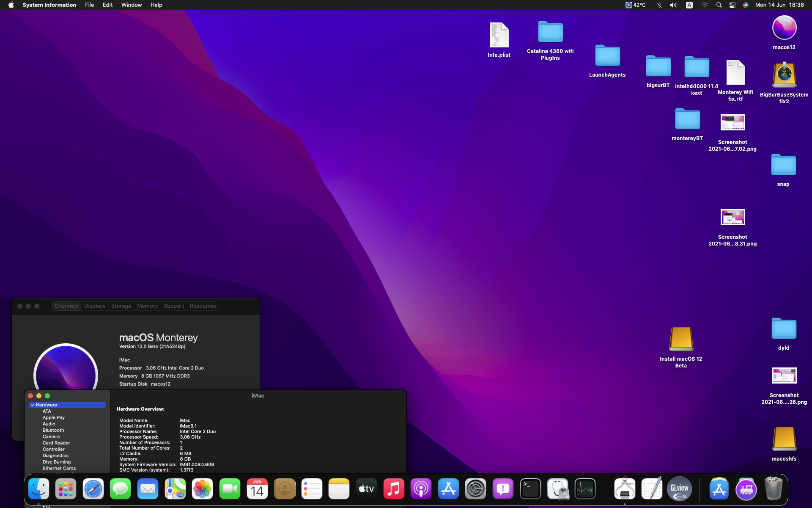This screenshot has width=812, height=508.
Task: Launch Activity Monitor in the Dock
Action: pyautogui.click(x=585, y=489)
